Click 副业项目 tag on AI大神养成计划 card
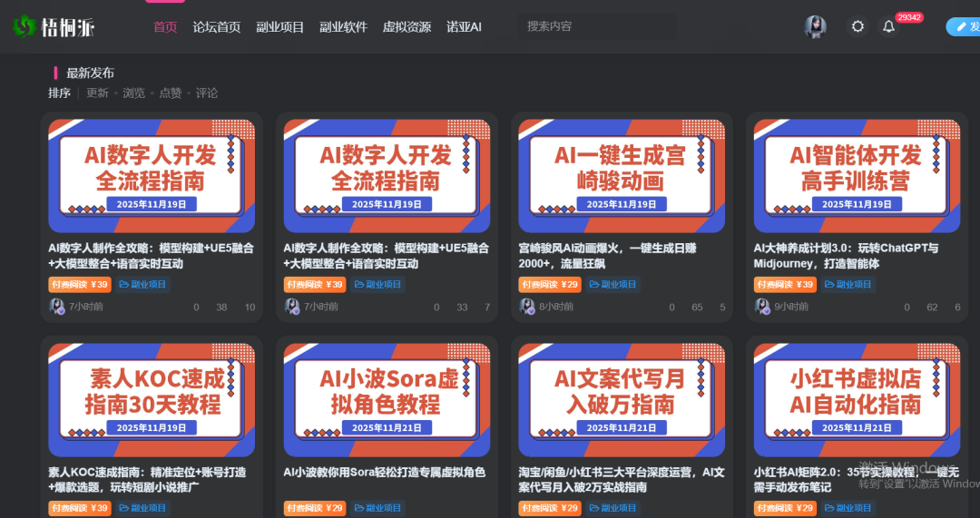The image size is (980, 518). click(848, 284)
